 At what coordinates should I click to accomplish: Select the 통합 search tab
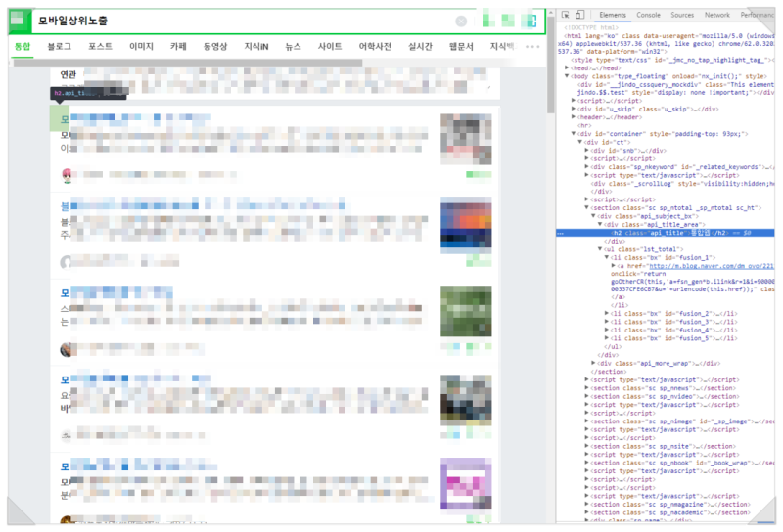click(22, 46)
